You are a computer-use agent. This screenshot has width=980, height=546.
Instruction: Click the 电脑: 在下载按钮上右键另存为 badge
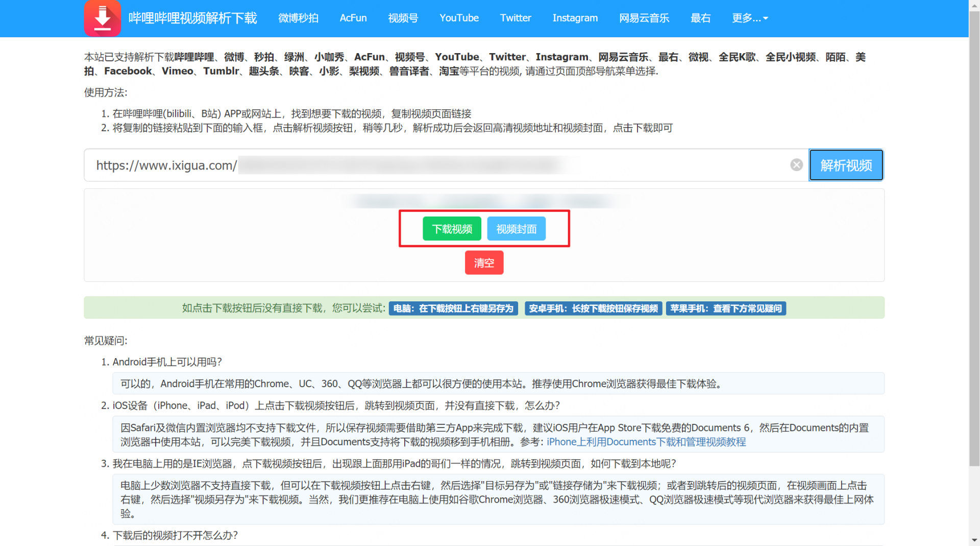(x=453, y=308)
